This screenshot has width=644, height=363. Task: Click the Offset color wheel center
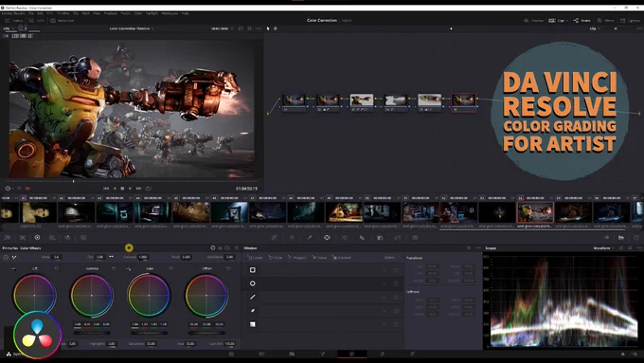[206, 295]
